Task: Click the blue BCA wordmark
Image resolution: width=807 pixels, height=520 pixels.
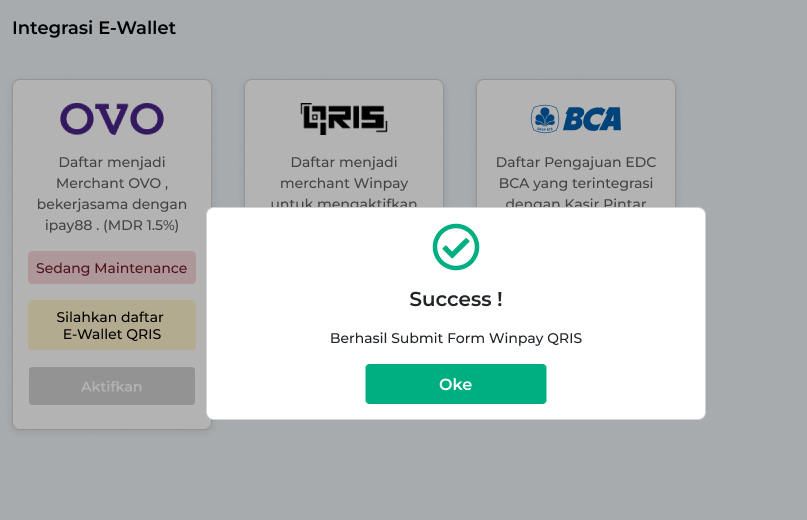Action: pyautogui.click(x=592, y=119)
